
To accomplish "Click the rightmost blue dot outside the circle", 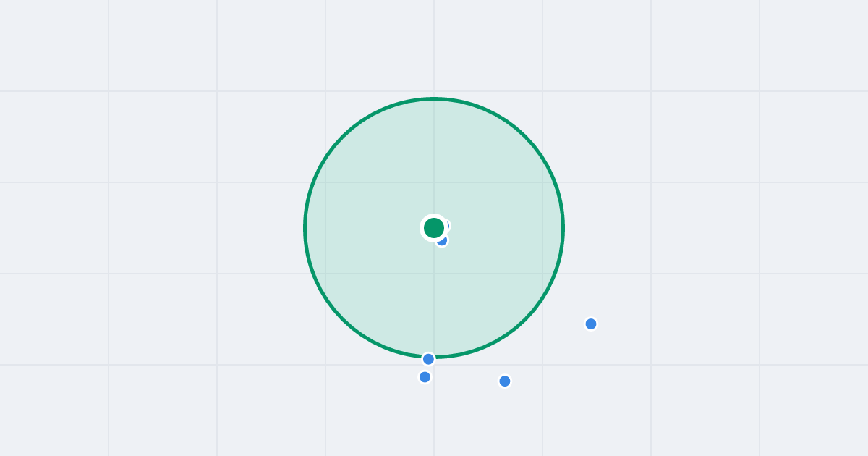I will 591,324.
